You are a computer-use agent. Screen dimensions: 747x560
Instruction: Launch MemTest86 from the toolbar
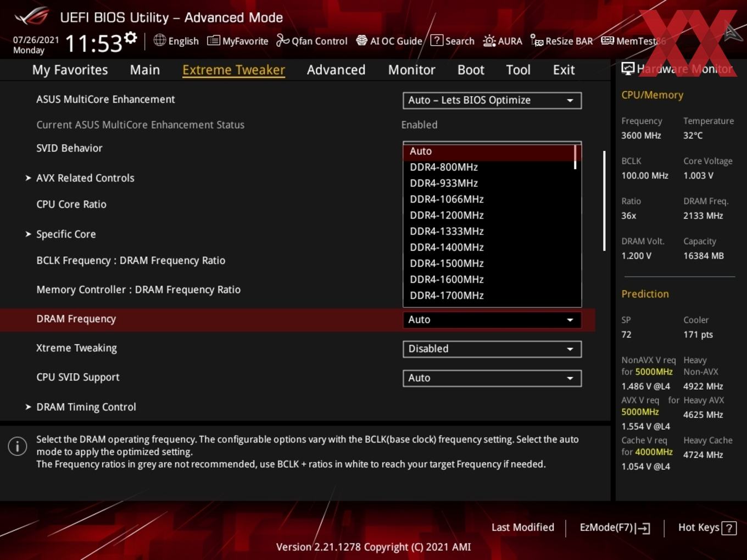click(x=633, y=41)
